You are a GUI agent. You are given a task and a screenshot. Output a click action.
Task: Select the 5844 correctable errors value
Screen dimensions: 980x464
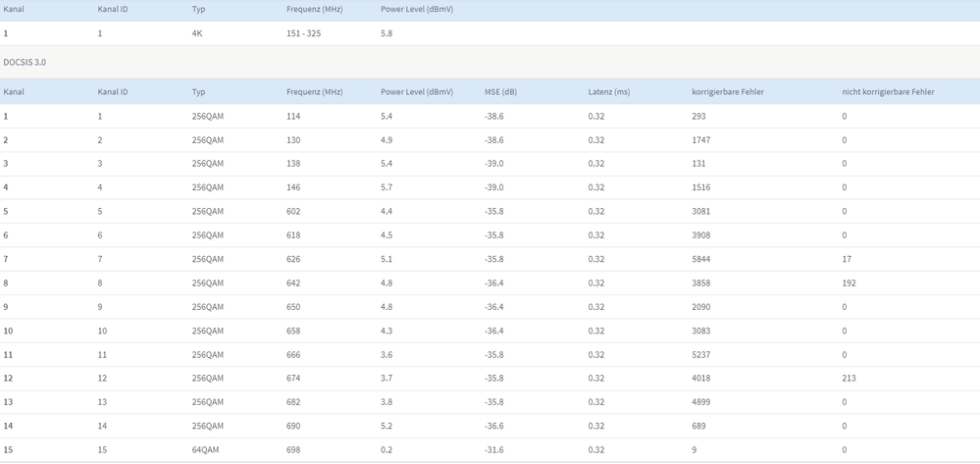(703, 260)
